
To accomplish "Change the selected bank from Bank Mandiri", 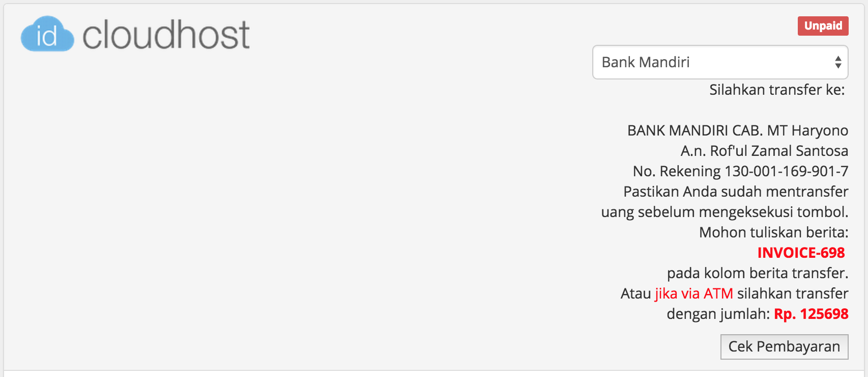I will [x=720, y=62].
